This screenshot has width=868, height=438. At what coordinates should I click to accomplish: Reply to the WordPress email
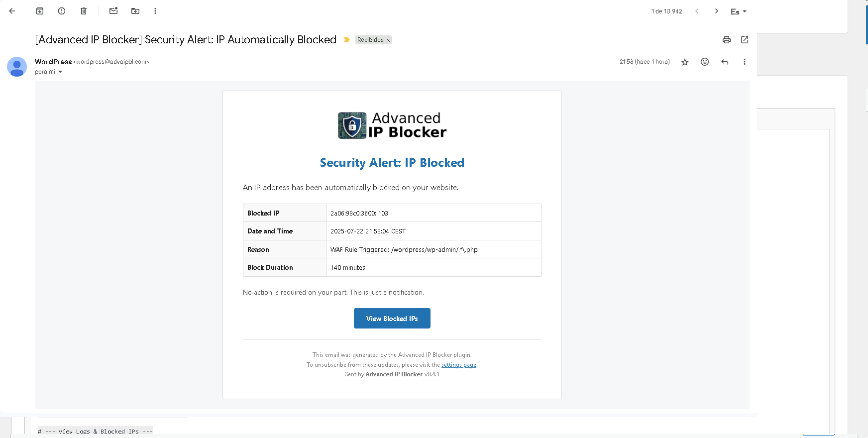click(x=725, y=62)
